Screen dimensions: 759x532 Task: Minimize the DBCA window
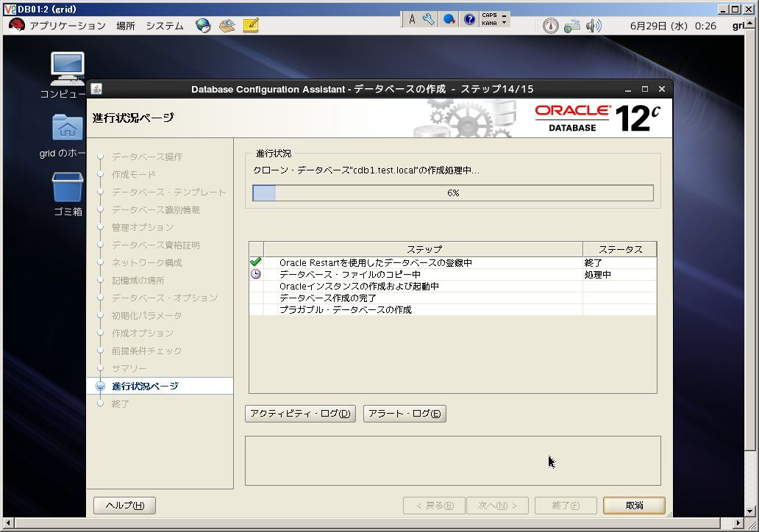628,90
